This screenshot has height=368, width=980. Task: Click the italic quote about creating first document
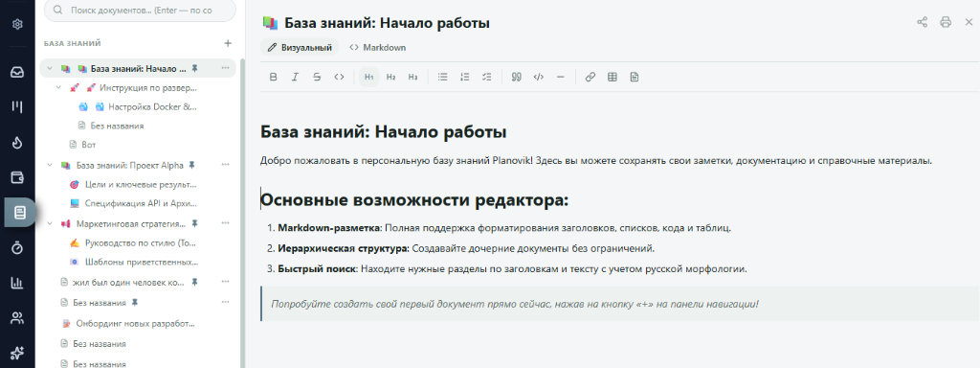tap(515, 304)
